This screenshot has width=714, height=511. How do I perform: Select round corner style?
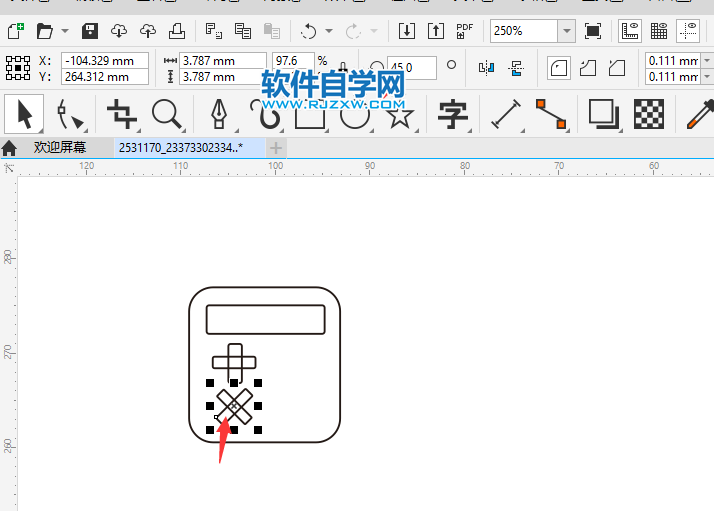pyautogui.click(x=559, y=68)
